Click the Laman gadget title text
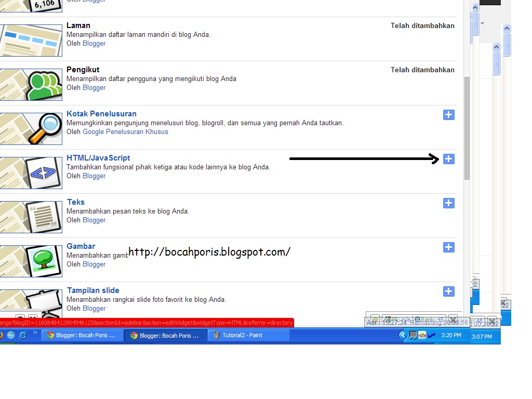Image resolution: width=532 pixels, height=399 pixels. 78,25
